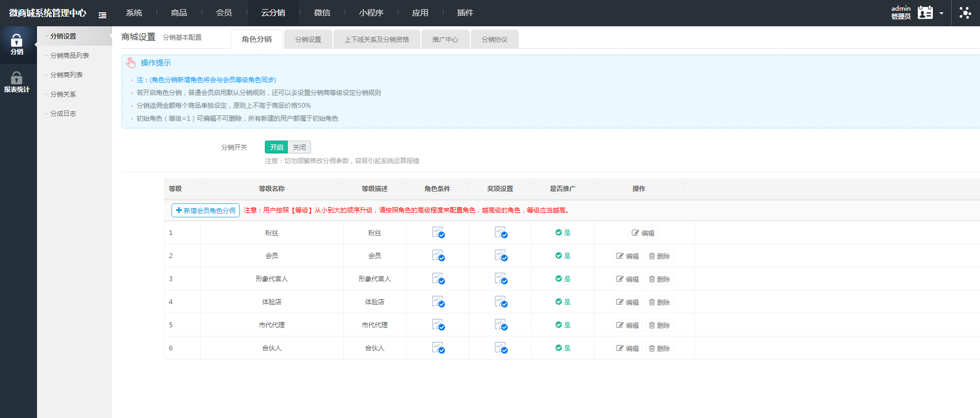This screenshot has width=980, height=418.
Task: Click the 奖项设置 icon for the 形象代言人 row
Action: 501,278
